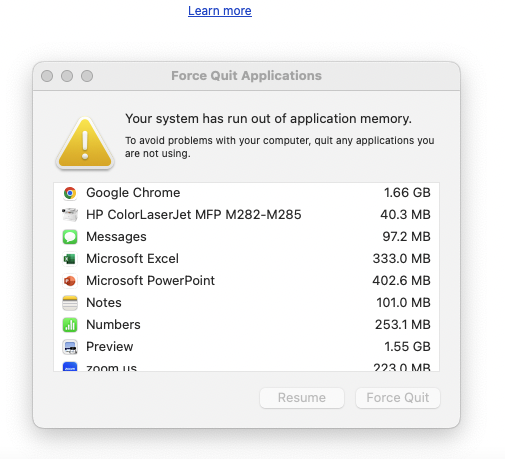Select the Notes entry
This screenshot has width=505, height=459.
tap(104, 303)
